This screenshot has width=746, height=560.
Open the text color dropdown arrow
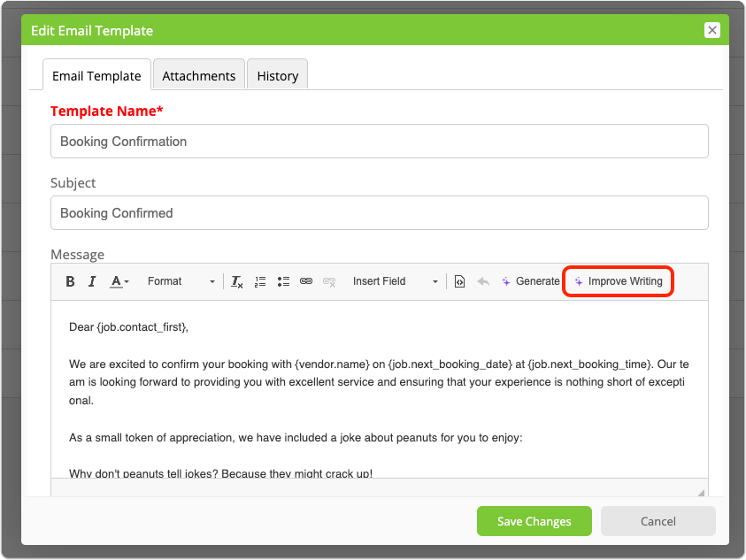point(128,281)
